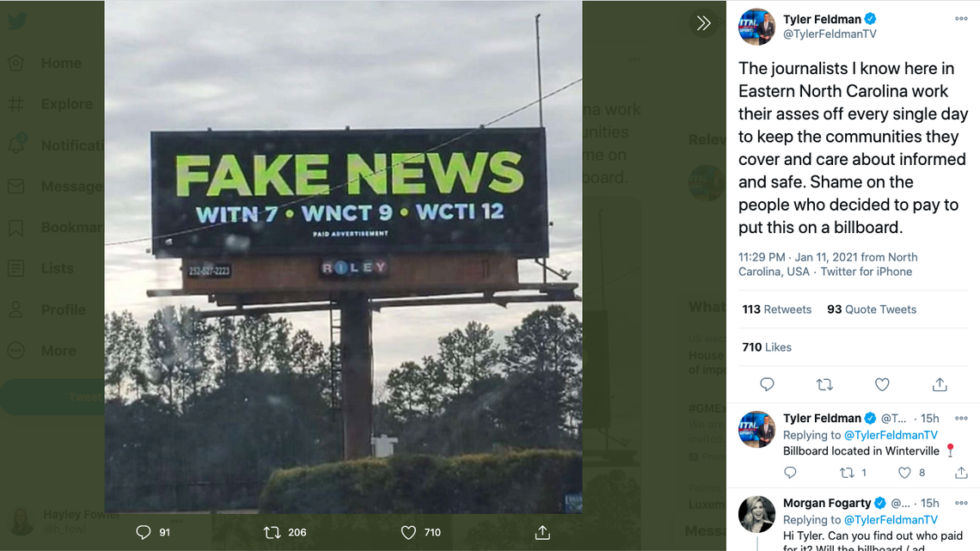The height and width of the screenshot is (551, 980).
Task: Click the Twitter bird logo
Action: (x=19, y=19)
